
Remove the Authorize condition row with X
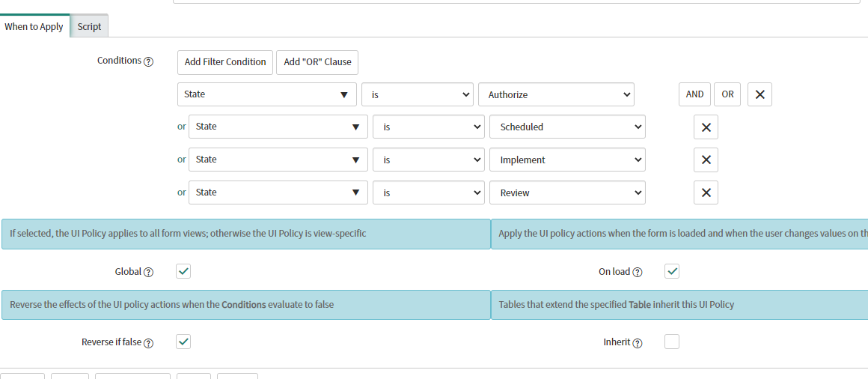(759, 94)
